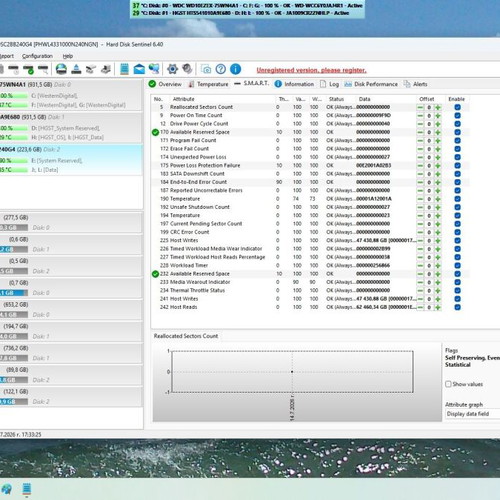Decrease offset for Reallocated Sectors Count with minus

[420, 107]
